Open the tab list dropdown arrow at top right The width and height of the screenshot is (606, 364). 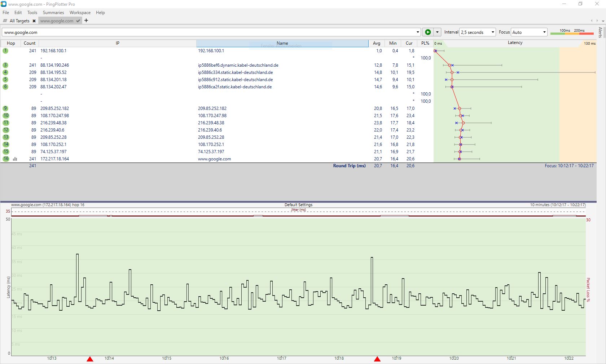603,21
